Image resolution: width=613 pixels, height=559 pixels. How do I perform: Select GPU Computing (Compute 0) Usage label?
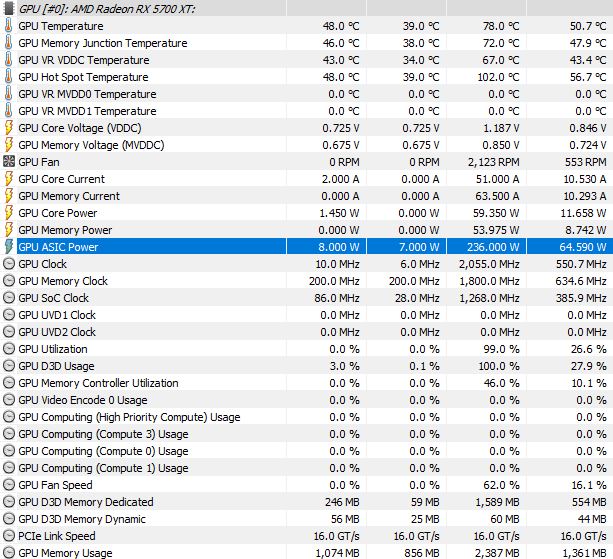point(103,451)
